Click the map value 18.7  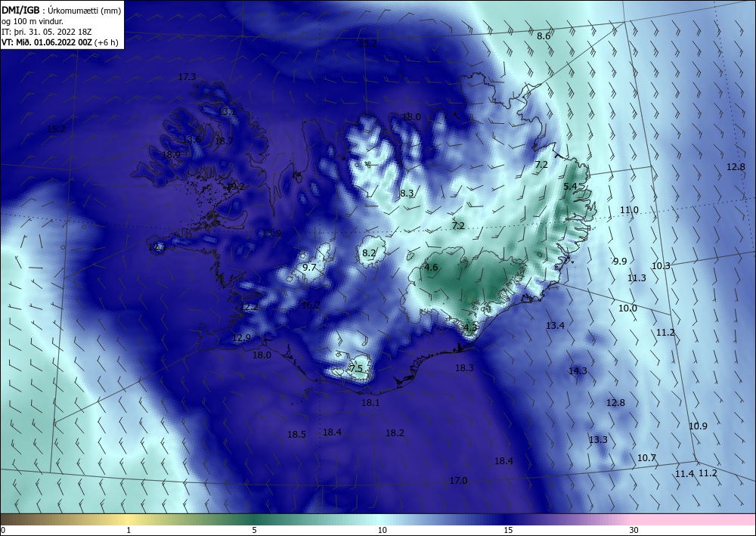[x=224, y=141]
